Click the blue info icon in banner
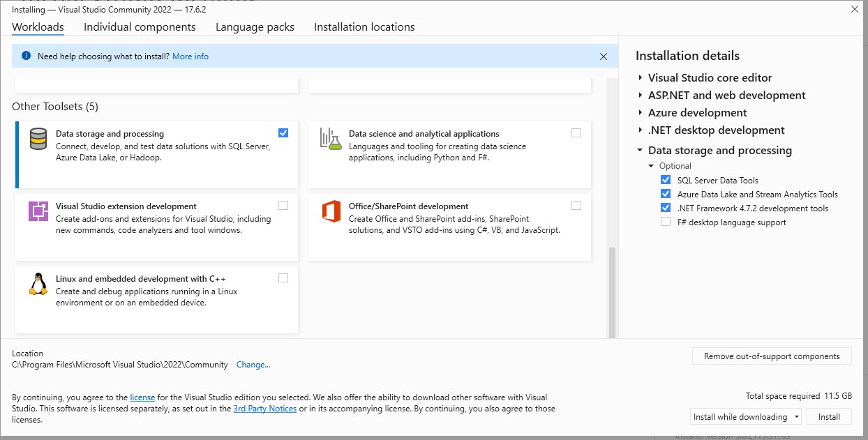Image resolution: width=868 pixels, height=440 pixels. [26, 56]
